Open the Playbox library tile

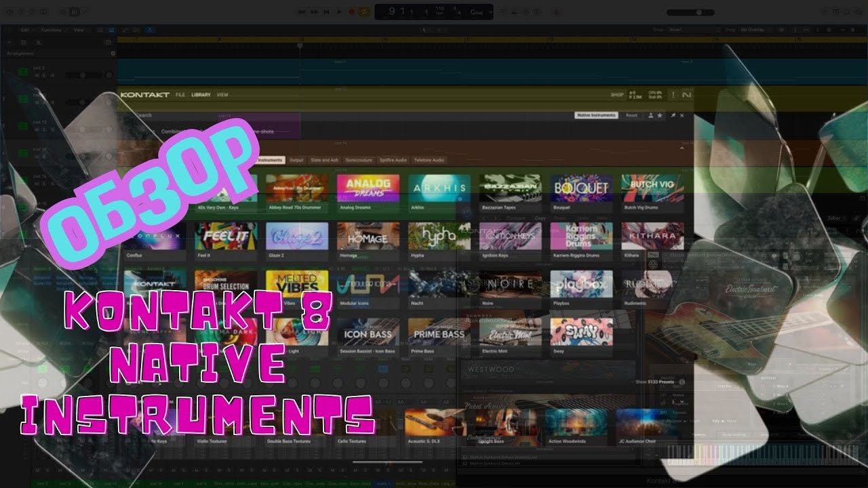click(x=582, y=289)
